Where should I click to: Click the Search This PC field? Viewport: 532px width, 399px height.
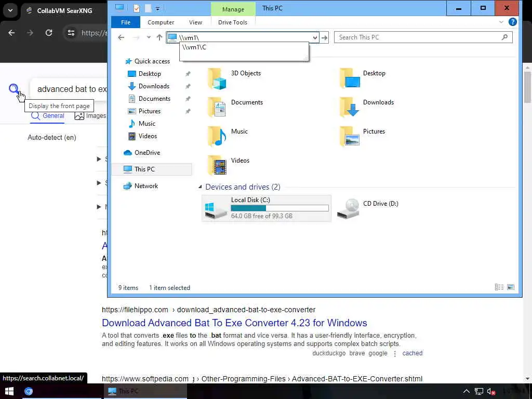pos(423,37)
